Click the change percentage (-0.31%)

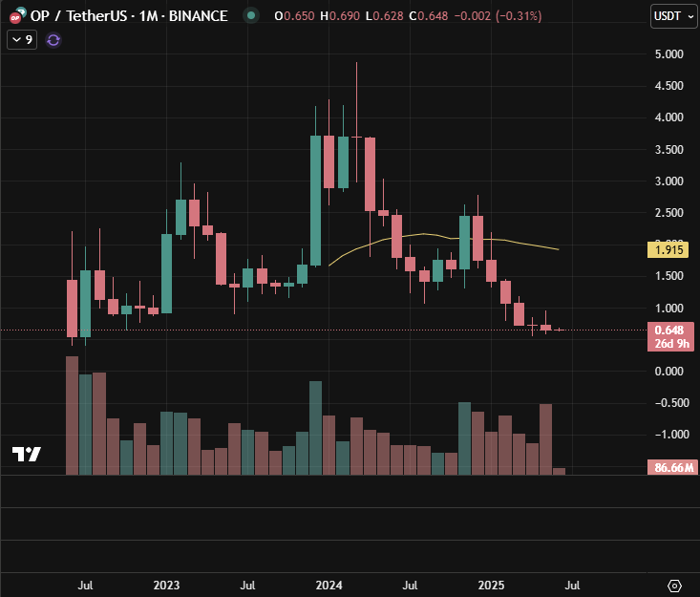coord(519,16)
